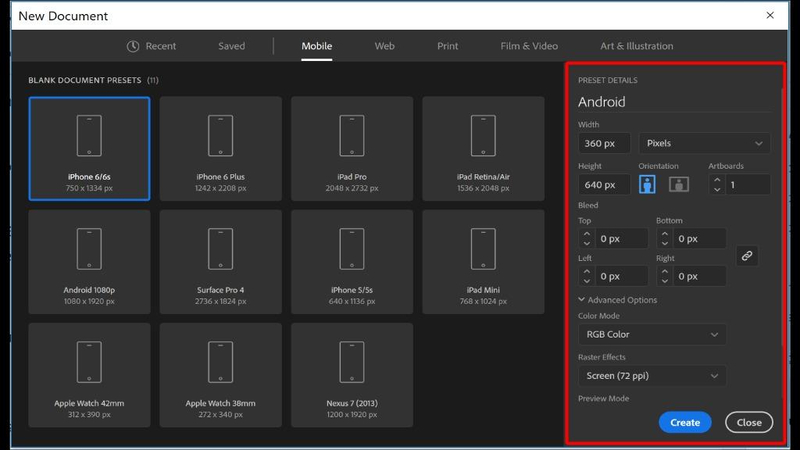800x450 pixels.
Task: Click the preset details panel scrollbar
Action: (x=782, y=219)
